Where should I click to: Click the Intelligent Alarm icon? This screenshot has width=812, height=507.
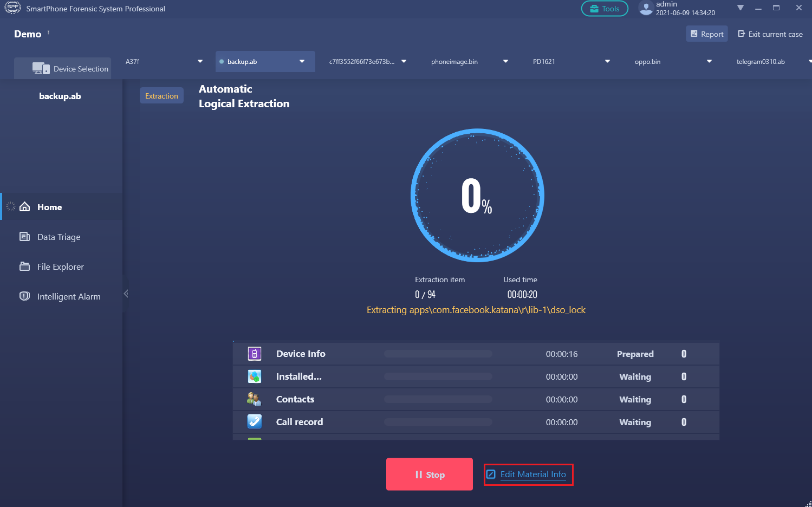(25, 296)
